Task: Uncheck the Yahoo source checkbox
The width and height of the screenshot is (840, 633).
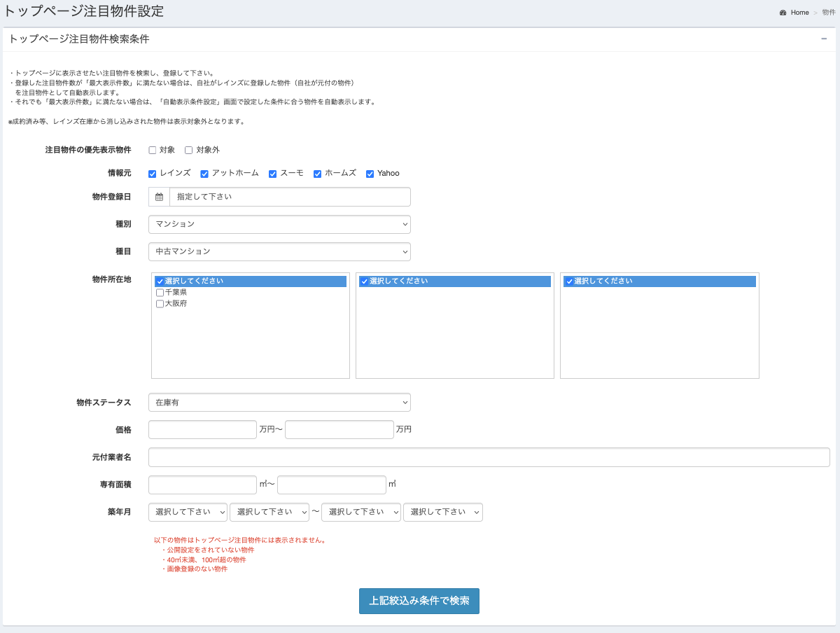Action: point(370,174)
